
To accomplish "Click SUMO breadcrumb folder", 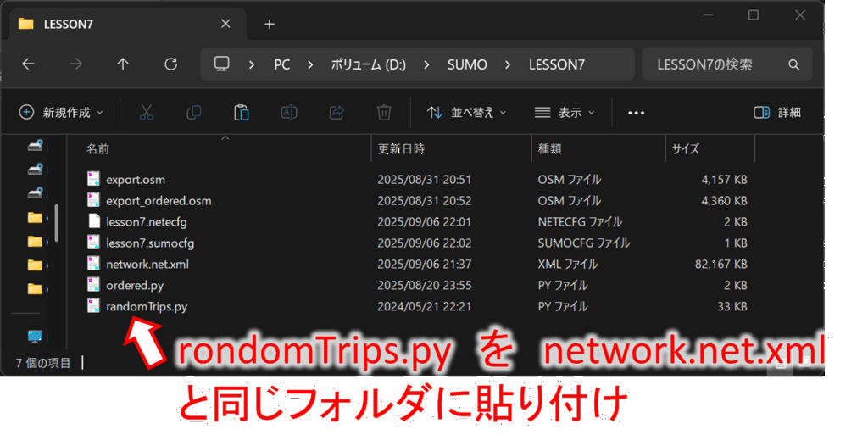I will tap(467, 64).
